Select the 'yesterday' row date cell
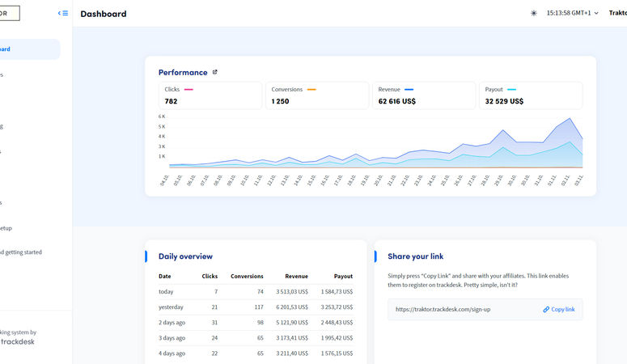 point(171,307)
